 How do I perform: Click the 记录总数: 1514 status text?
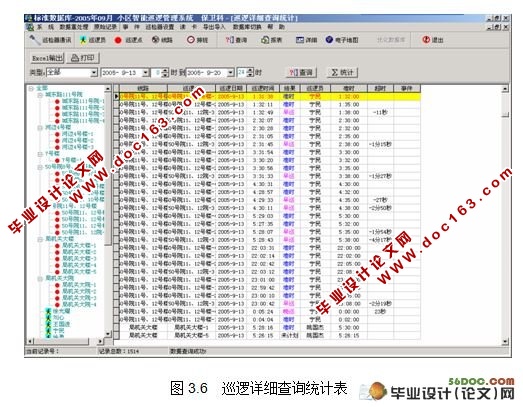point(118,351)
